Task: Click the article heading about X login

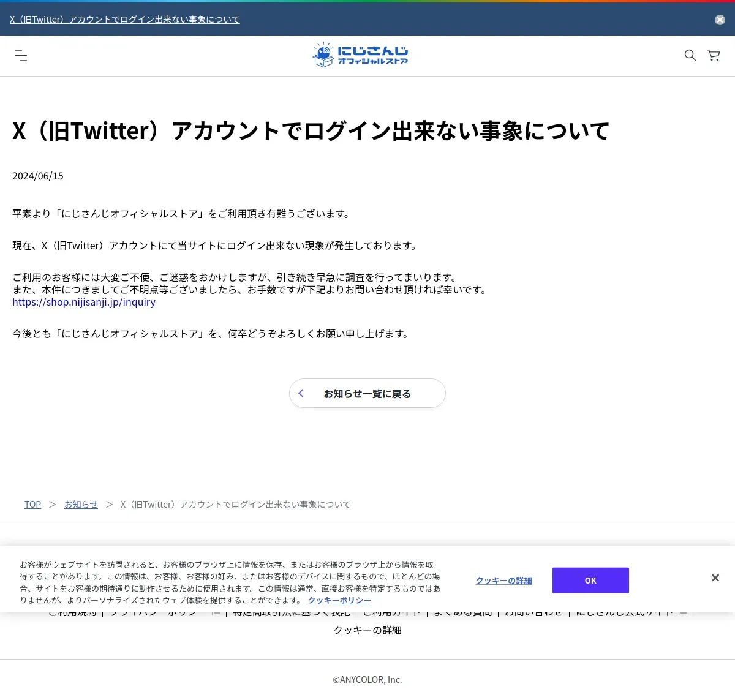Action: (x=311, y=131)
